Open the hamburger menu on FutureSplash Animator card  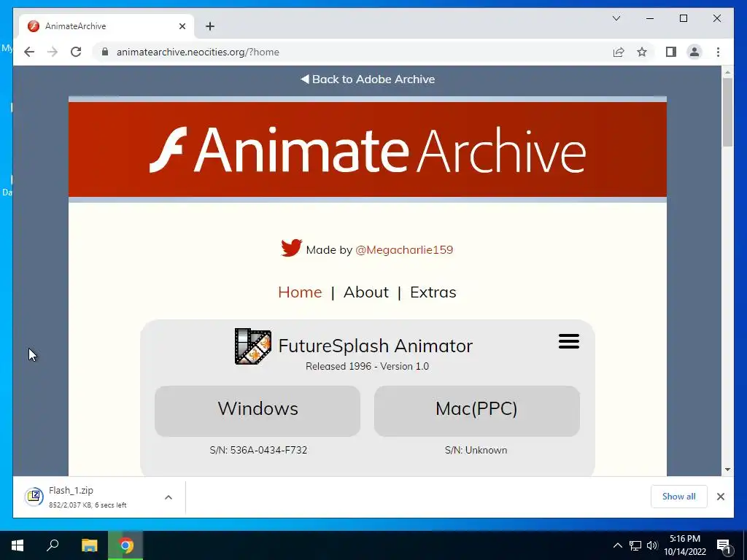(569, 341)
